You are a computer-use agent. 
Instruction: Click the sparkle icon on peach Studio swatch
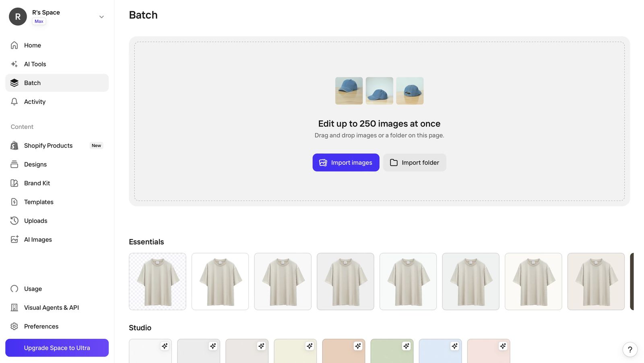click(358, 346)
